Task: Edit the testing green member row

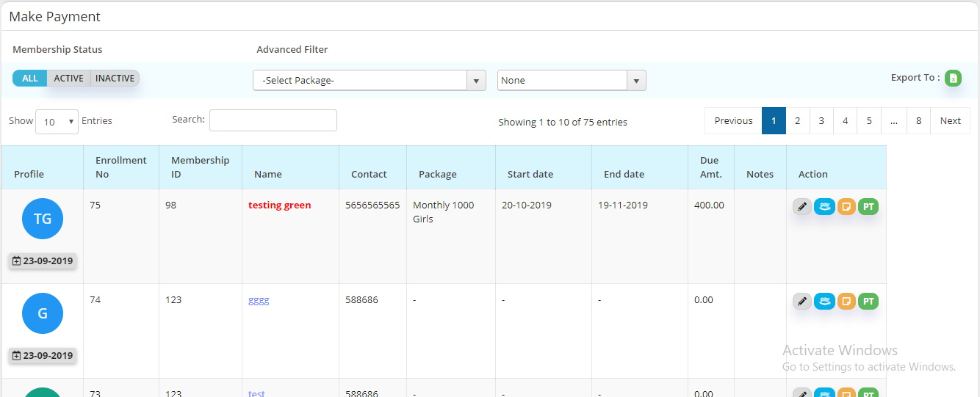Action: [802, 207]
